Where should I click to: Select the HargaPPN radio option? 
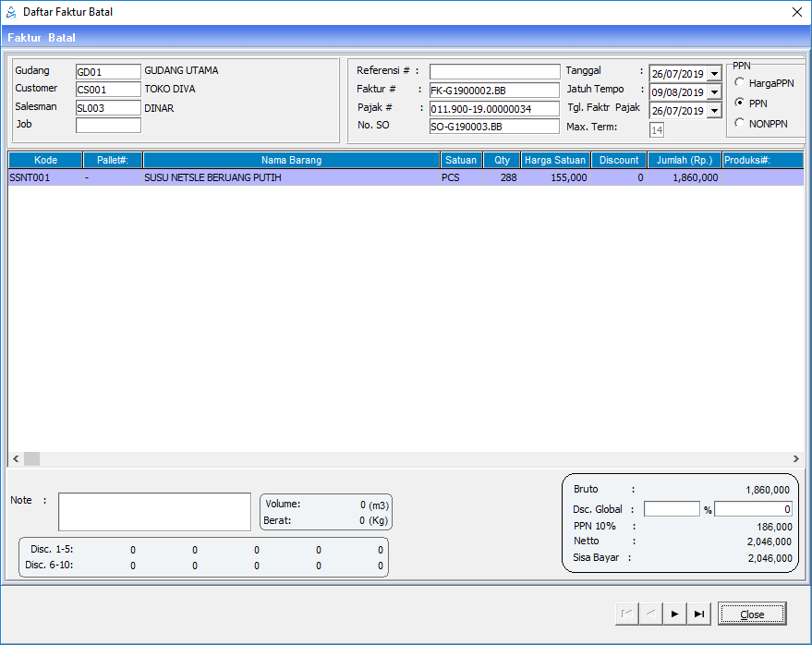pyautogui.click(x=740, y=83)
